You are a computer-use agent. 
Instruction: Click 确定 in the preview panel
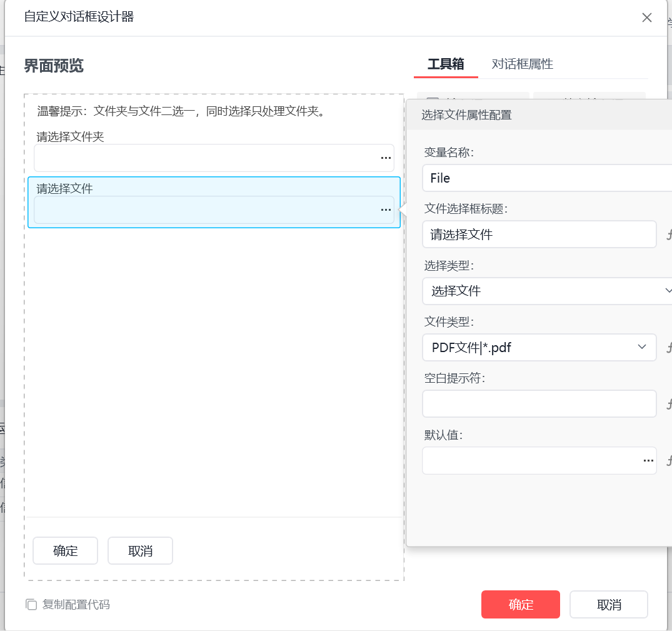pyautogui.click(x=65, y=550)
